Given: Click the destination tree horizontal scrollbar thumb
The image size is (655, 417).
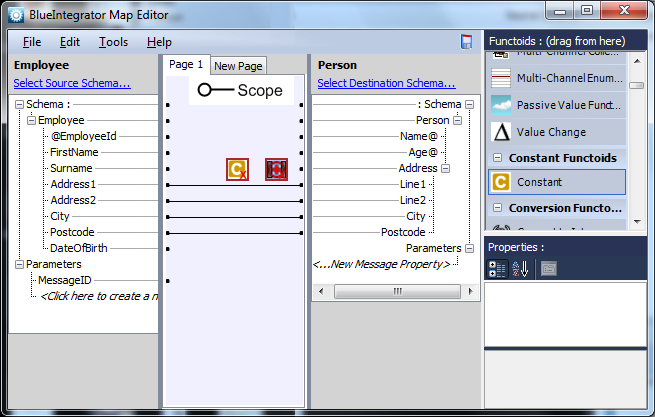Looking at the screenshot, I should pyautogui.click(x=397, y=291).
